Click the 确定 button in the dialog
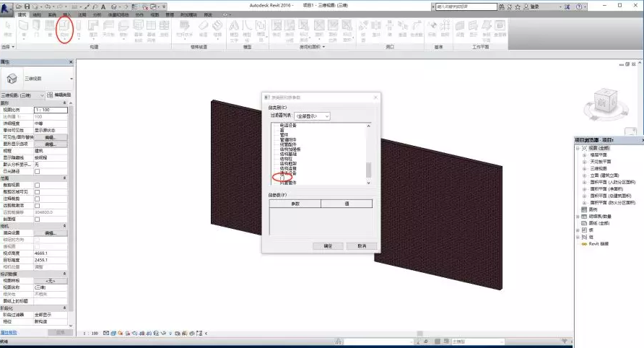The height and width of the screenshot is (348, 644). click(x=328, y=246)
